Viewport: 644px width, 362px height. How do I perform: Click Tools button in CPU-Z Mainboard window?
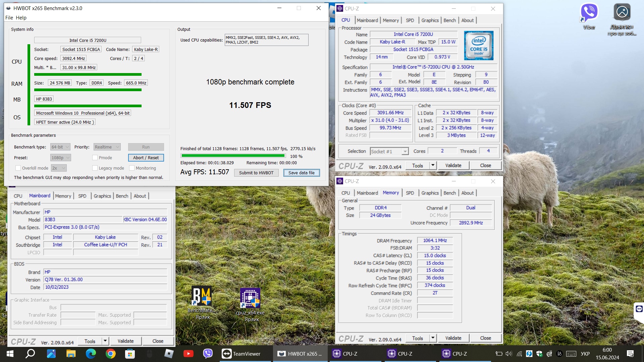(x=90, y=341)
